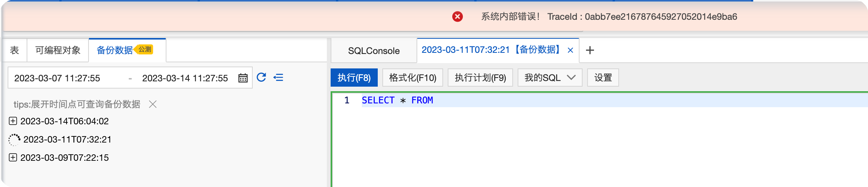Click the red error icon in banner
The width and height of the screenshot is (868, 187).
pos(458,17)
